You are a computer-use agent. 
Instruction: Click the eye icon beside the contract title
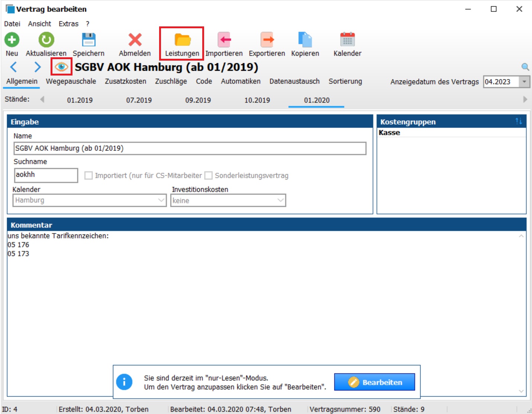point(61,67)
